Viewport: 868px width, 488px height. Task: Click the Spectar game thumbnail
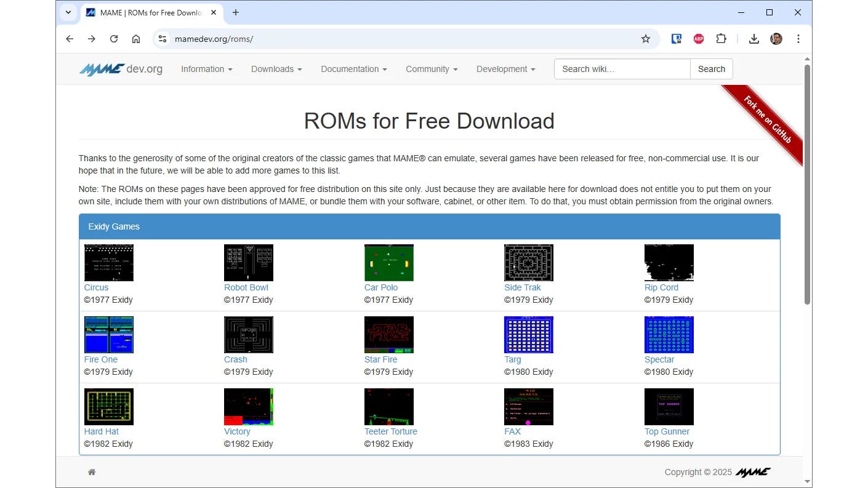(x=669, y=335)
